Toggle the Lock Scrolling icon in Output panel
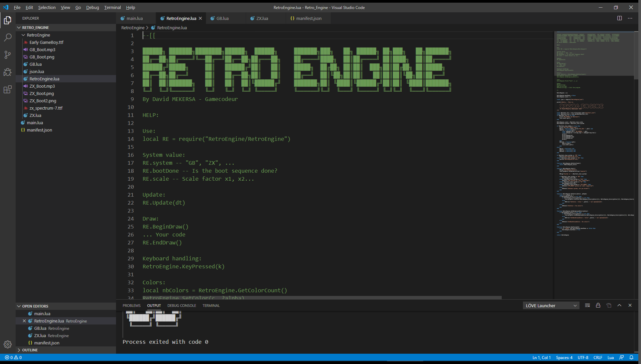Screen dimensions: 641x364 598,305
